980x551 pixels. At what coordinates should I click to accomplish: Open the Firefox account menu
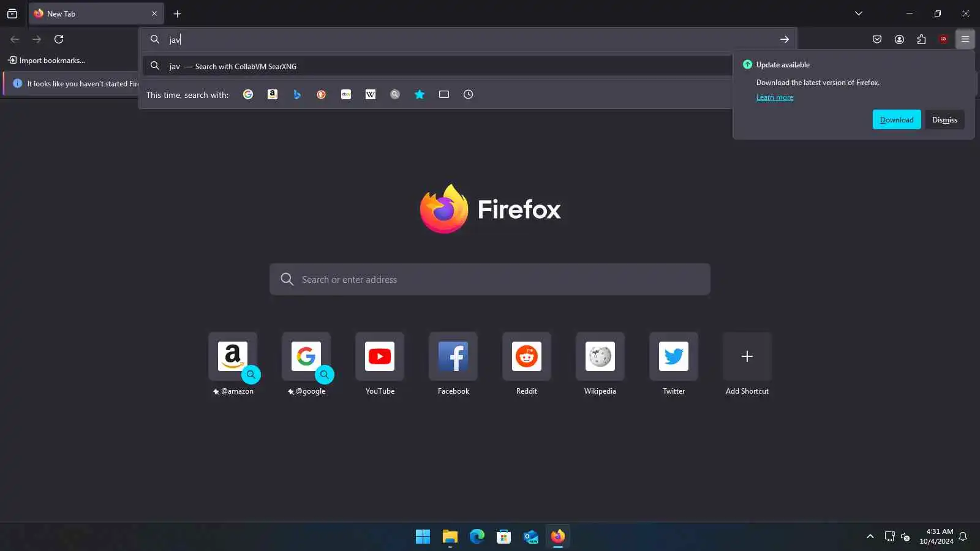pos(899,39)
